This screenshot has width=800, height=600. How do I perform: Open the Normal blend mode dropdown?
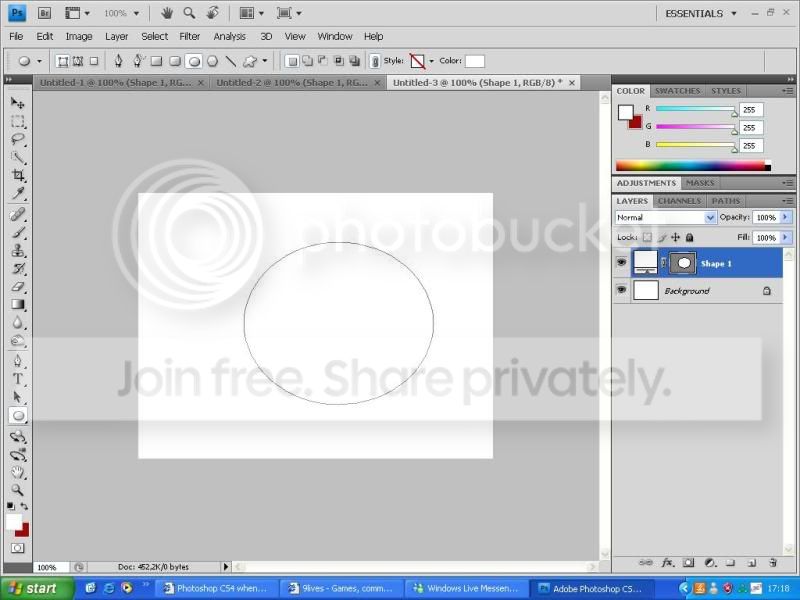[665, 217]
